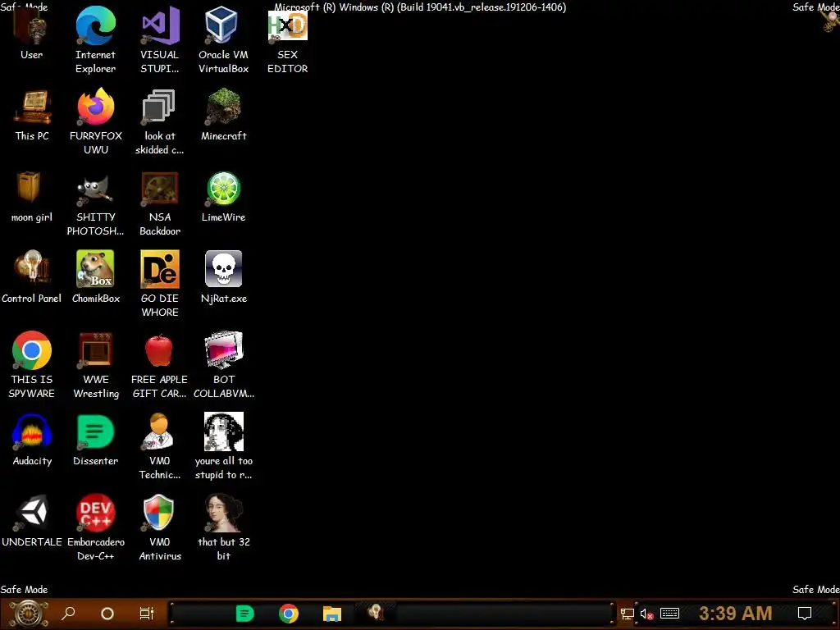Image resolution: width=840 pixels, height=630 pixels.
Task: Open taskbar Search magnifier
Action: coord(68,614)
